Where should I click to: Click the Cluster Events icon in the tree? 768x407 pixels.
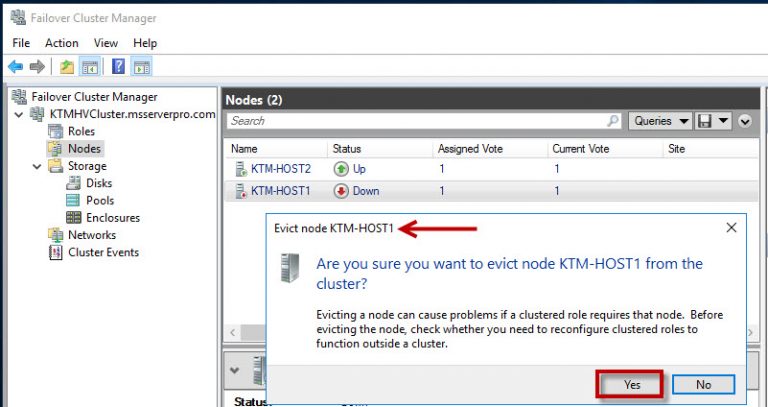click(56, 252)
